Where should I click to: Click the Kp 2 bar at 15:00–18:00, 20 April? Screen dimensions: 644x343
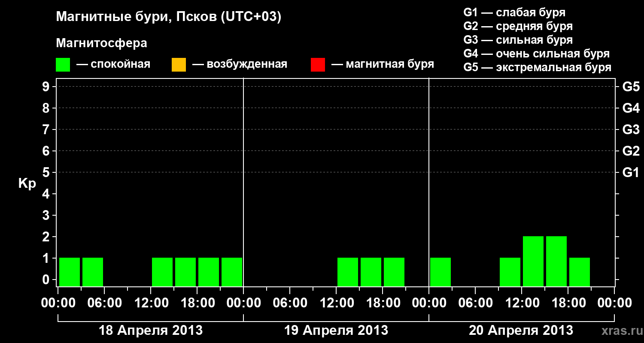click(556, 261)
